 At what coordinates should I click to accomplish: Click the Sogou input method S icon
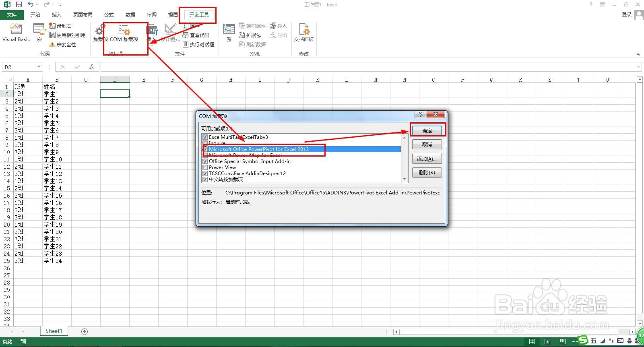pyautogui.click(x=583, y=341)
